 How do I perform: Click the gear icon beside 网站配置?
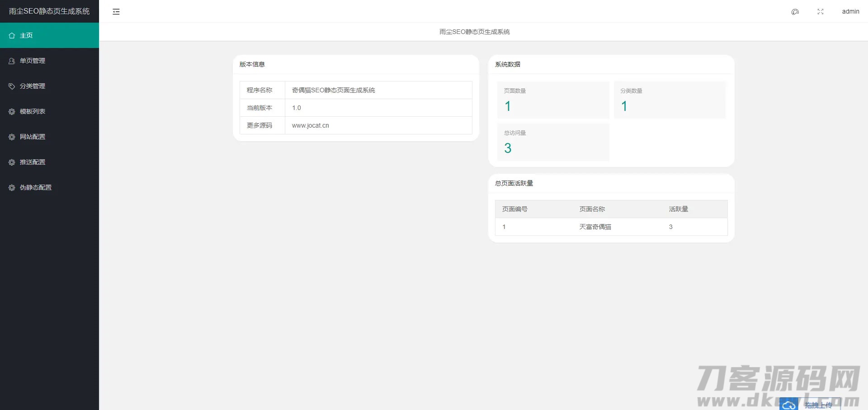click(12, 137)
